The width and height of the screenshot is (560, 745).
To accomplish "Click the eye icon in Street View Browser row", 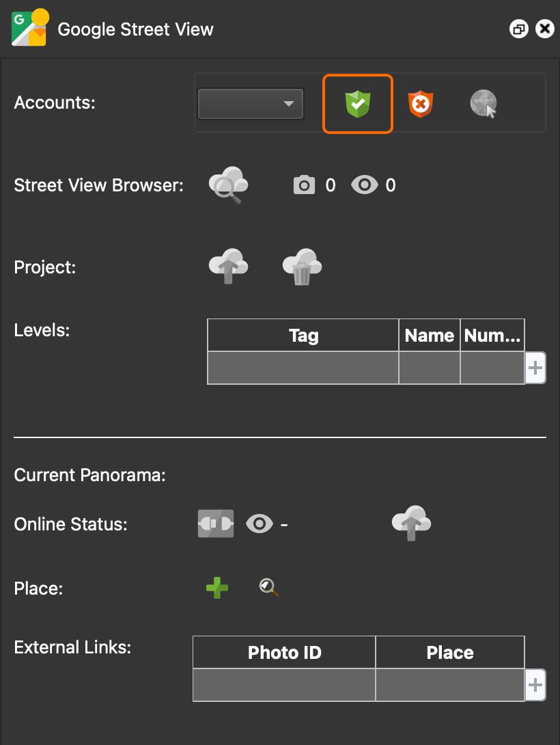I will point(365,185).
